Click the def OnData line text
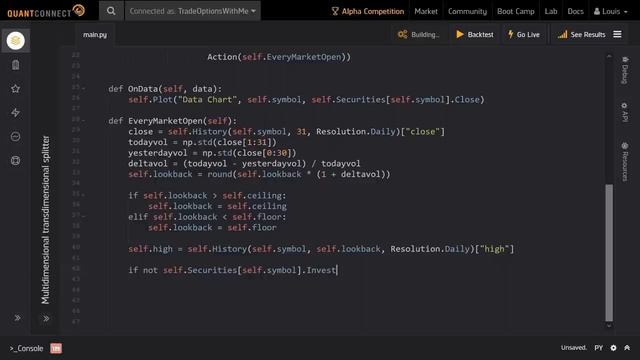The width and height of the screenshot is (640, 360). [x=165, y=89]
